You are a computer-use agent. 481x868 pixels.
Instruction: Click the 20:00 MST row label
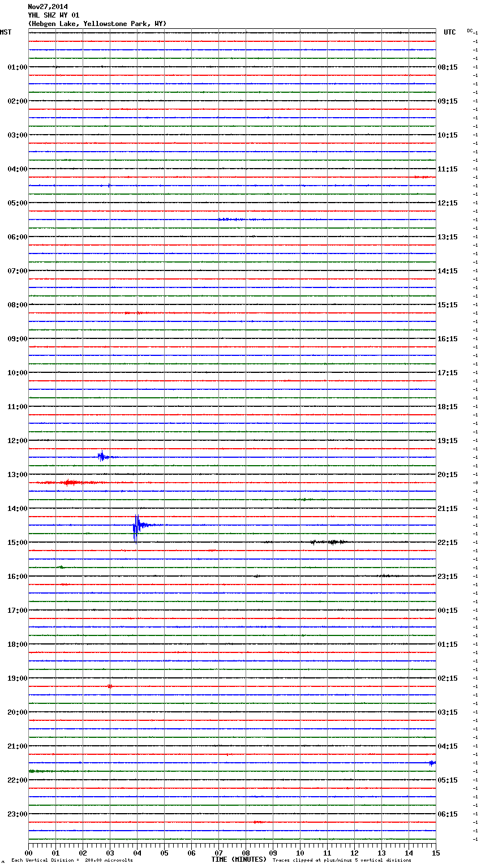[18, 712]
